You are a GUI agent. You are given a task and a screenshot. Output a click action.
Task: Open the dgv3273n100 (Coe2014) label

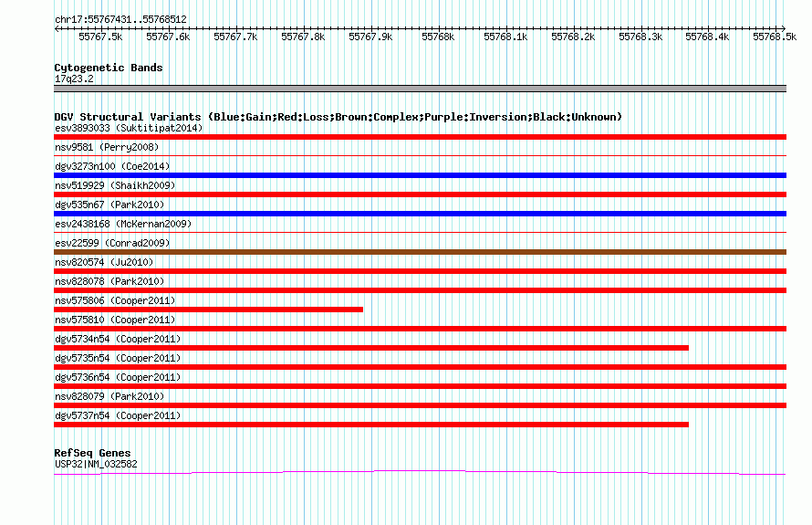112,166
